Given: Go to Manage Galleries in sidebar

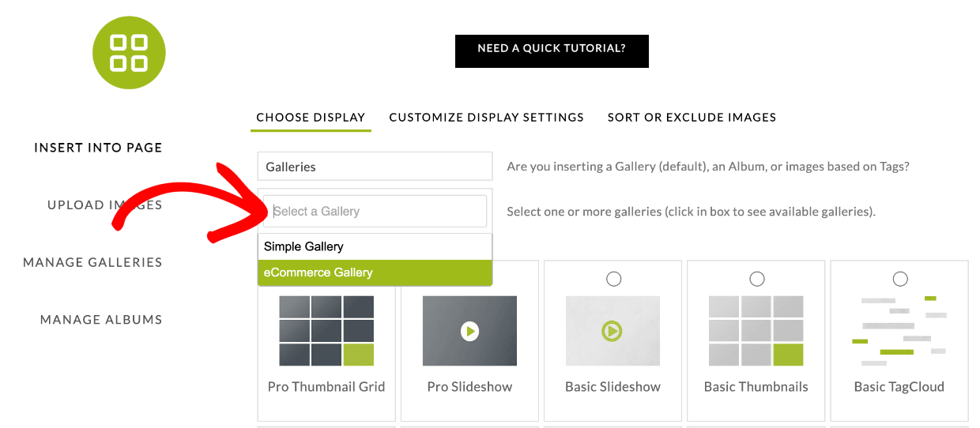Looking at the screenshot, I should pos(92,262).
